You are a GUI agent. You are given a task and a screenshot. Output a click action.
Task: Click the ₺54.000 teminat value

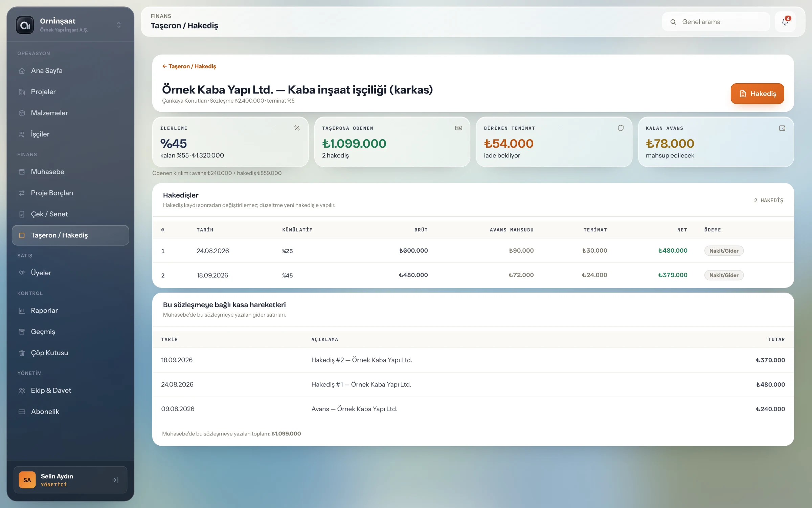pyautogui.click(x=509, y=144)
